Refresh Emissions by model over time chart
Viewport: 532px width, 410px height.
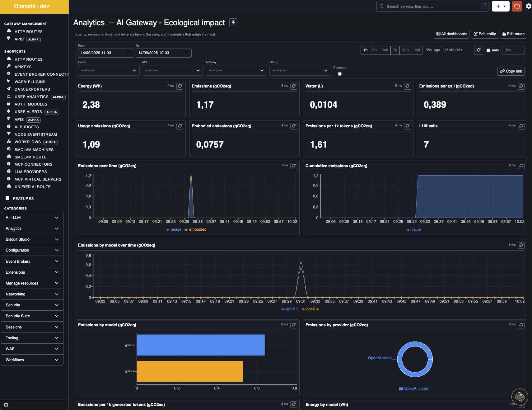(521, 245)
